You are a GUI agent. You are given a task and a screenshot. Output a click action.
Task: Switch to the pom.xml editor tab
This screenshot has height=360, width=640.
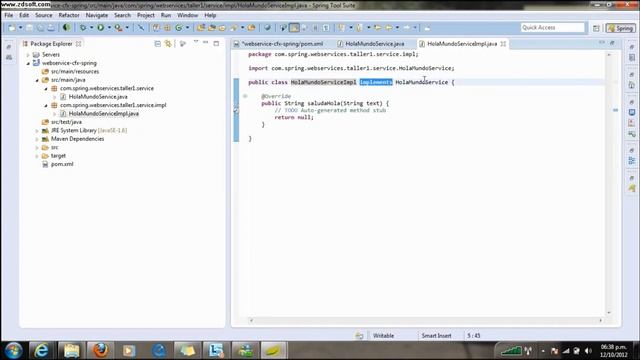[x=282, y=44]
